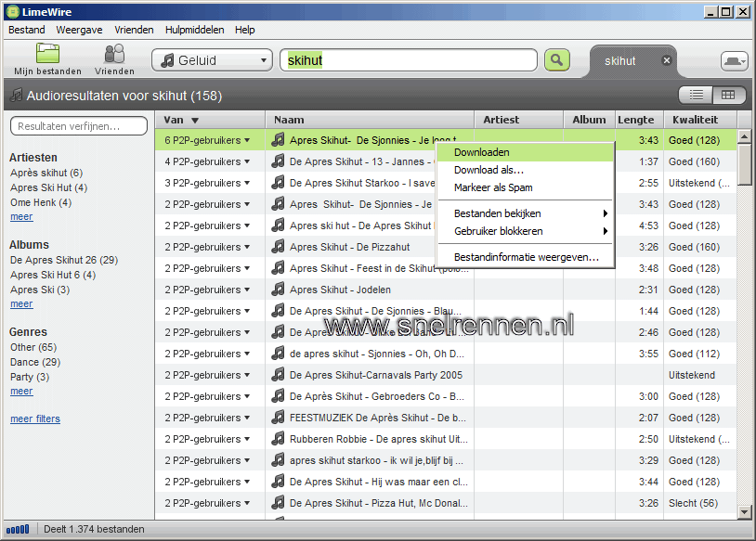Open the Vrienden menu in menu bar
This screenshot has height=541, width=756.
[134, 30]
